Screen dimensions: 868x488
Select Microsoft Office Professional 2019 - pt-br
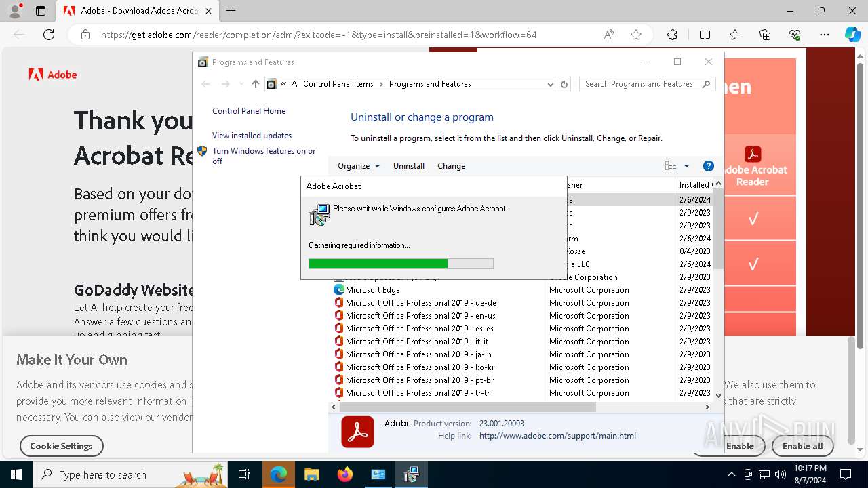point(420,380)
